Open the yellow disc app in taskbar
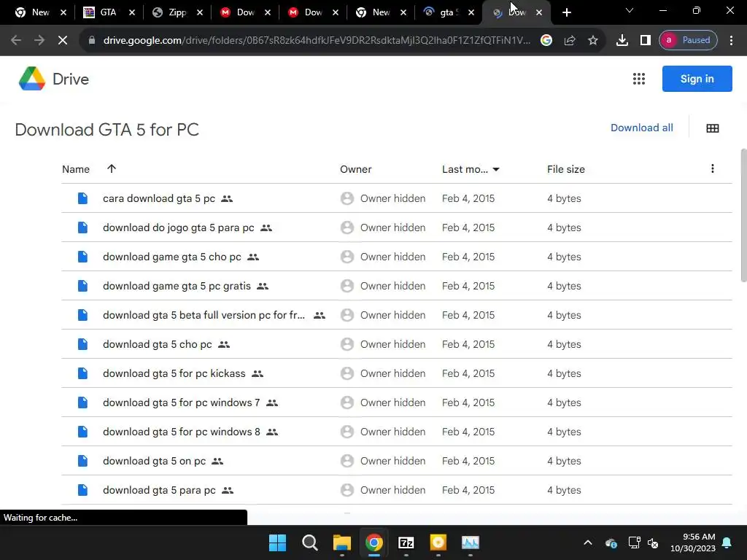This screenshot has height=560, width=747. click(x=438, y=542)
